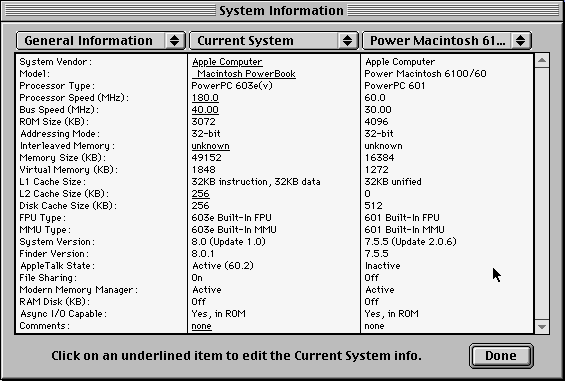Click the 3072 ROM size value

click(x=204, y=122)
